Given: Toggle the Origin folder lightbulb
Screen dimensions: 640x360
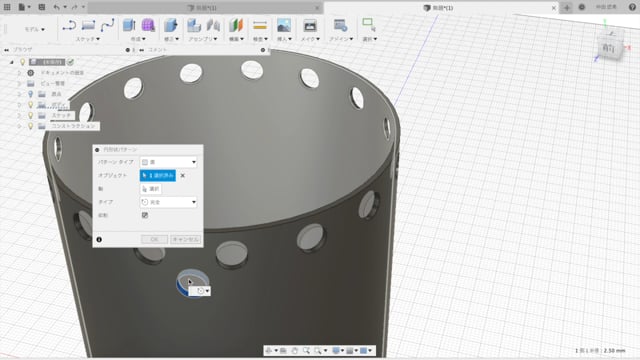Looking at the screenshot, I should tap(30, 94).
